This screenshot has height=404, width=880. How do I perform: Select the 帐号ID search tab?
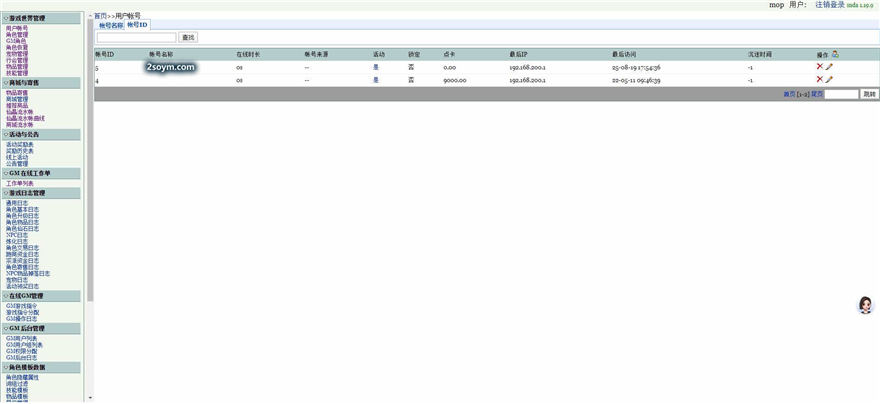click(x=137, y=25)
